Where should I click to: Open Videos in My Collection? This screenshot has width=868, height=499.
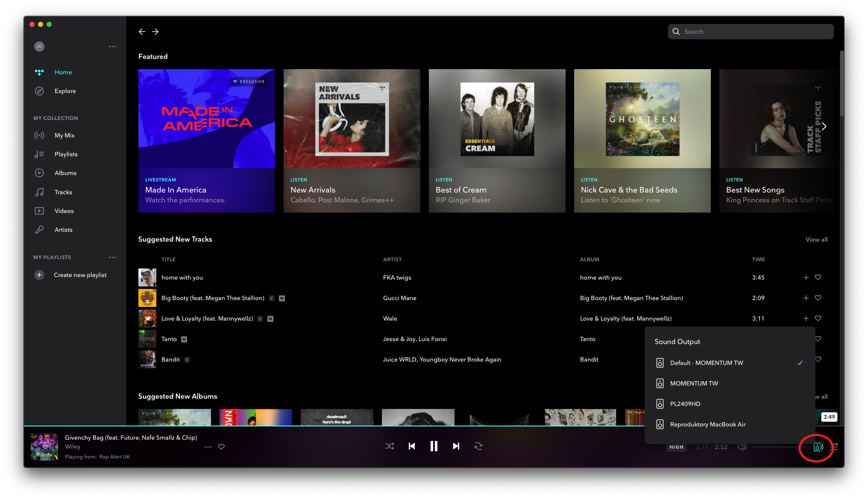64,211
